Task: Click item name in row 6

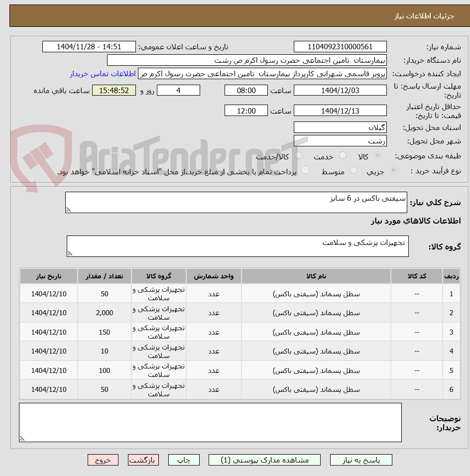Action: [x=316, y=389]
